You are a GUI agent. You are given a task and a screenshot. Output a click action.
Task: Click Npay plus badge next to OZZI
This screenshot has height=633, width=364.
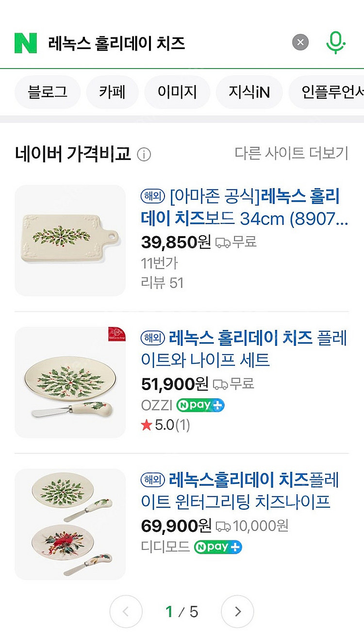tap(200, 405)
